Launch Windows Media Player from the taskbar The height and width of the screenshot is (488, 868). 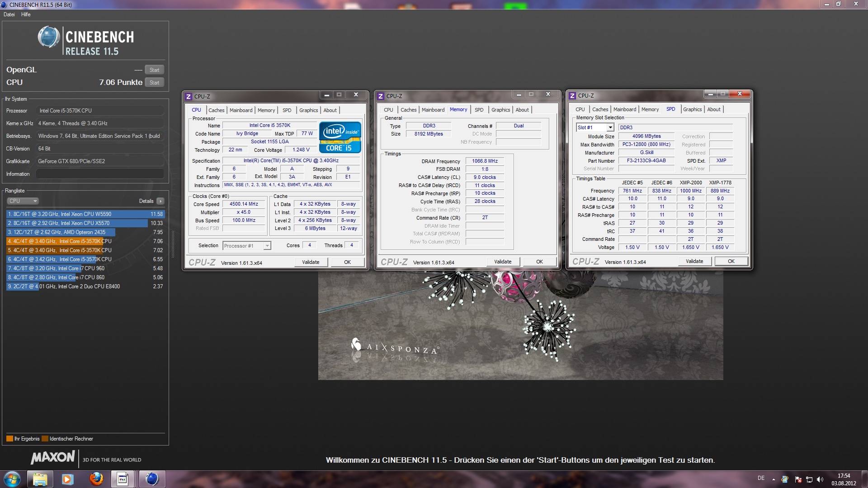point(67,479)
